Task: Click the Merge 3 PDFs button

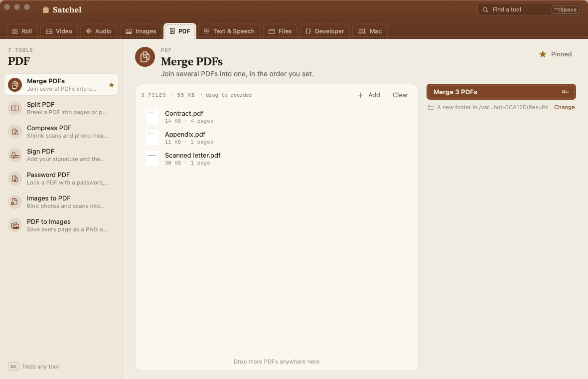Action: pyautogui.click(x=501, y=92)
